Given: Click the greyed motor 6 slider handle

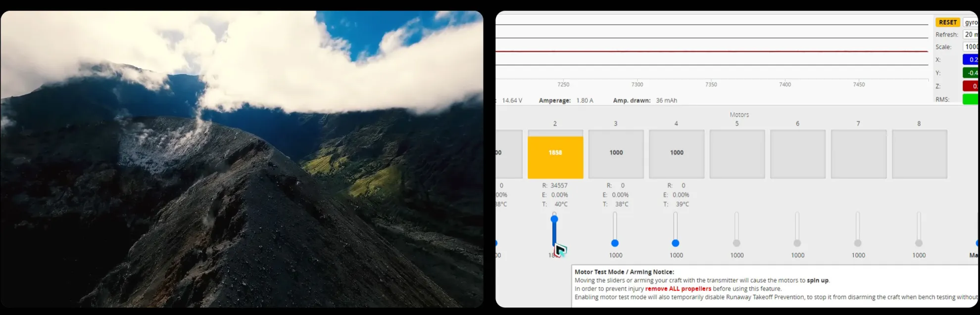Looking at the screenshot, I should [797, 243].
